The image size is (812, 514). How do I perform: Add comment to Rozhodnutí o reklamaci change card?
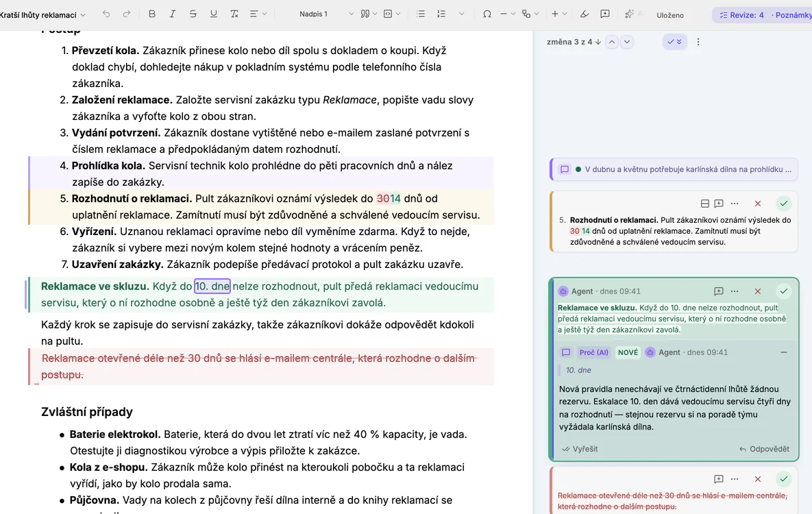[x=719, y=204]
